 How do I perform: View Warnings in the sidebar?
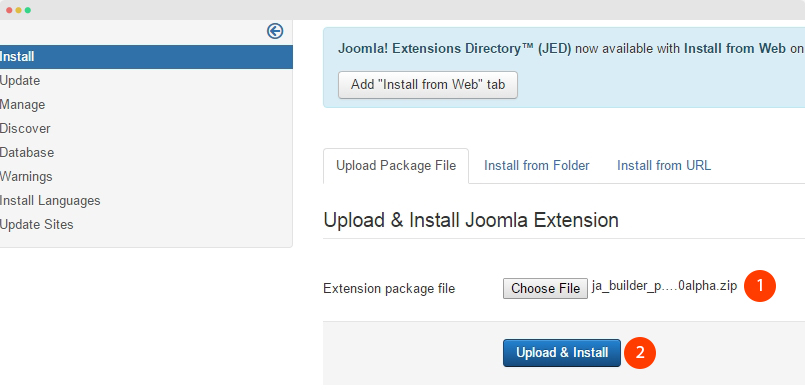(x=146, y=177)
